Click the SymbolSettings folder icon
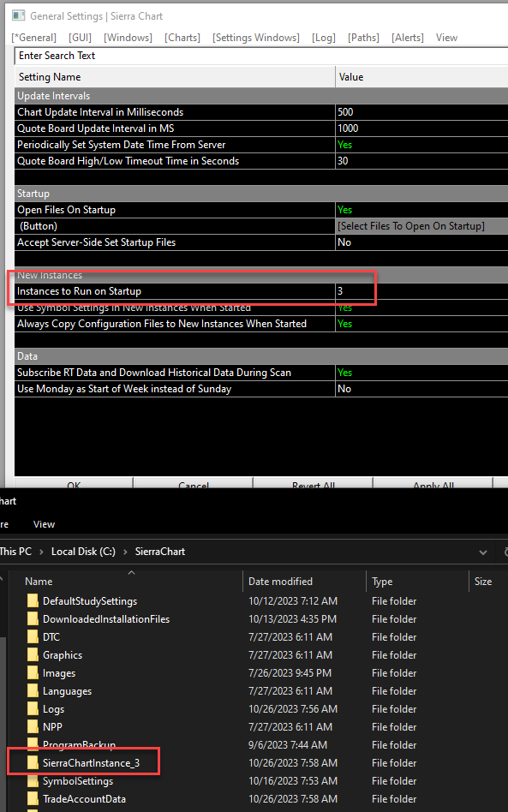The width and height of the screenshot is (508, 812). pos(33,781)
